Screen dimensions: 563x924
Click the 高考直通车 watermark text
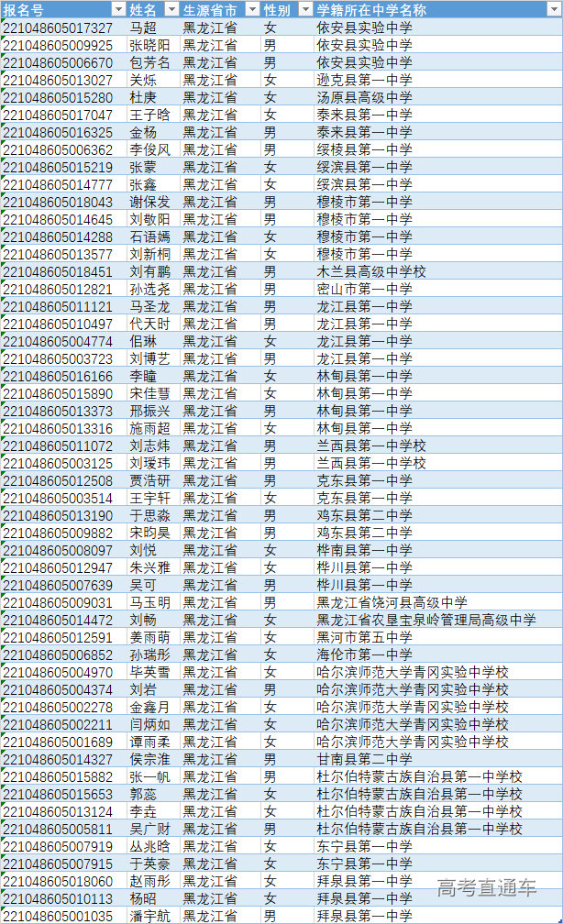(x=486, y=887)
